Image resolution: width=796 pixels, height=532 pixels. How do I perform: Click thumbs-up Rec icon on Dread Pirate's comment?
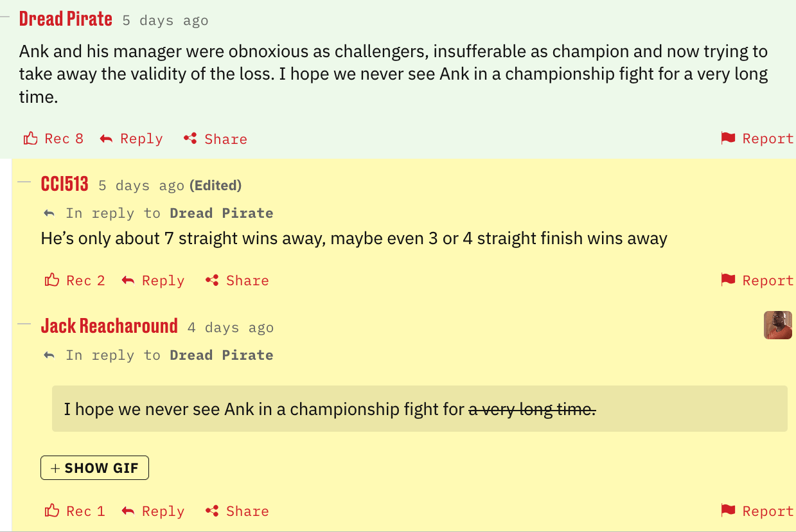pyautogui.click(x=30, y=139)
